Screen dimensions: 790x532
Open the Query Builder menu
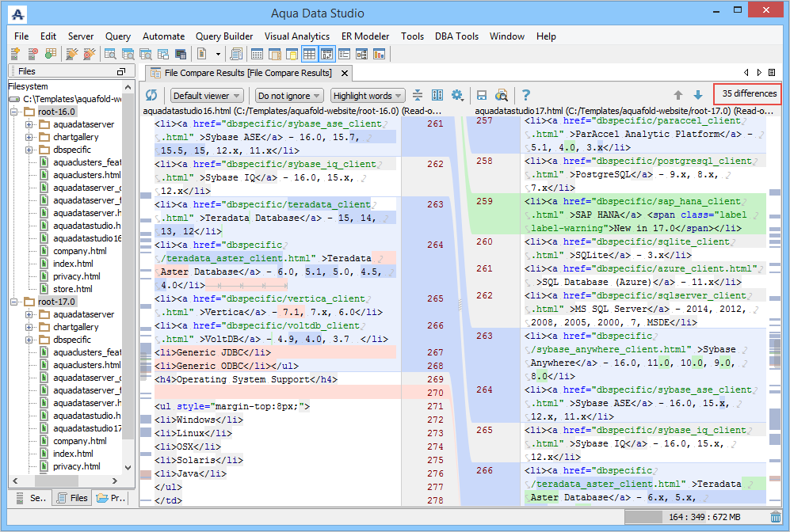(x=224, y=36)
